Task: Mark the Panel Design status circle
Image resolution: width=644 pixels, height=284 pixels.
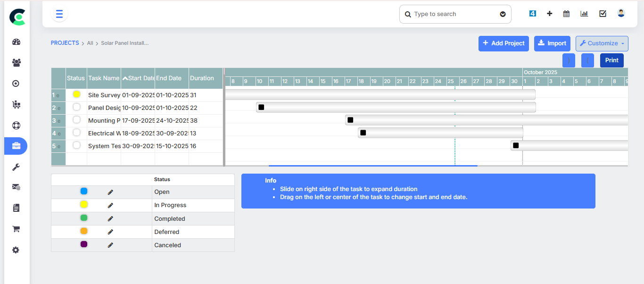Action: click(76, 107)
